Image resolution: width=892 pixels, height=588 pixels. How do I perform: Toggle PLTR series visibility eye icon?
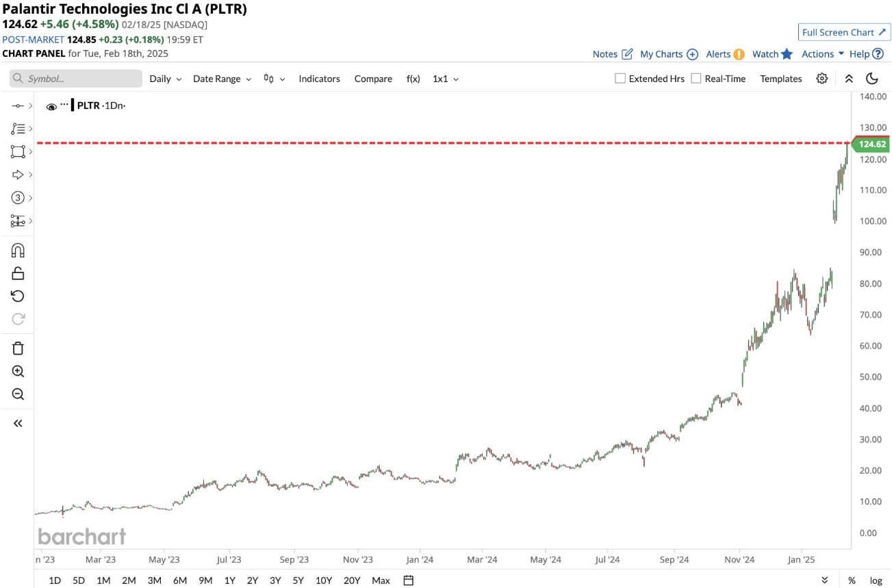click(51, 106)
